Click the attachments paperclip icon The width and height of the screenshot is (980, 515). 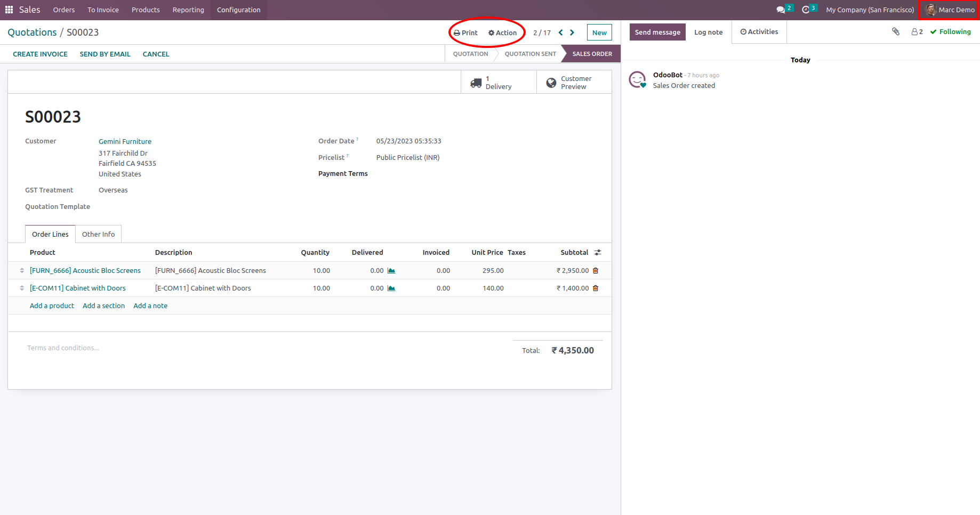pos(896,31)
